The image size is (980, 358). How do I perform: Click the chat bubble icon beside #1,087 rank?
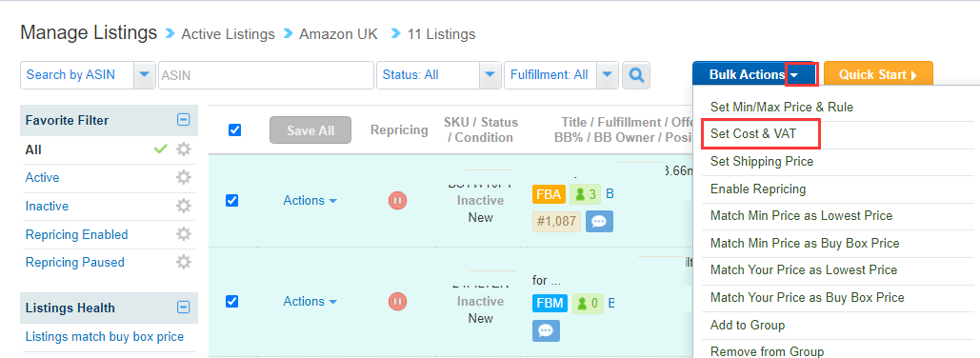pos(599,221)
